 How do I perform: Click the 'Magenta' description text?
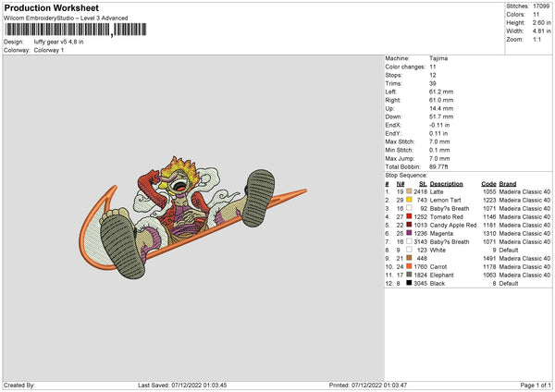click(441, 234)
